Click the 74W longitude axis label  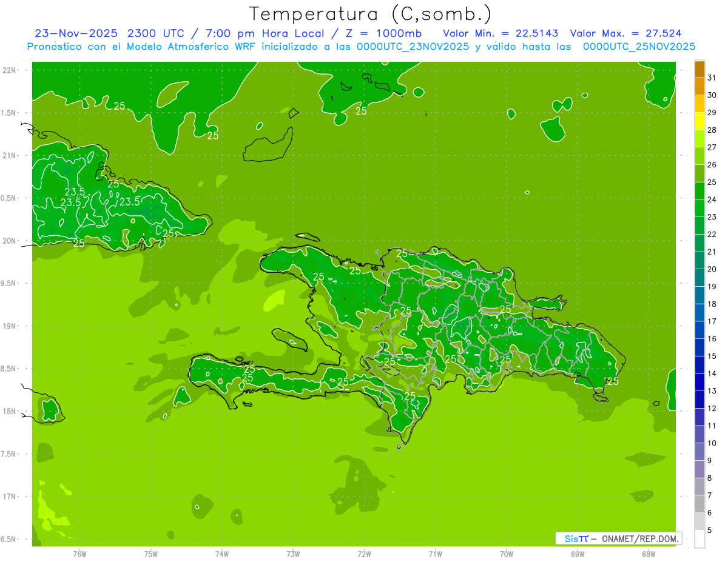click(x=222, y=554)
